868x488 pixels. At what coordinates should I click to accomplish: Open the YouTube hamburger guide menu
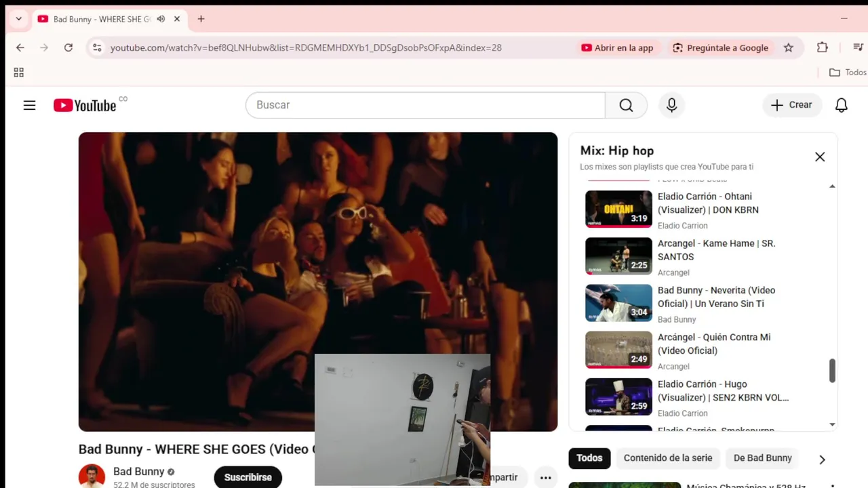(29, 105)
